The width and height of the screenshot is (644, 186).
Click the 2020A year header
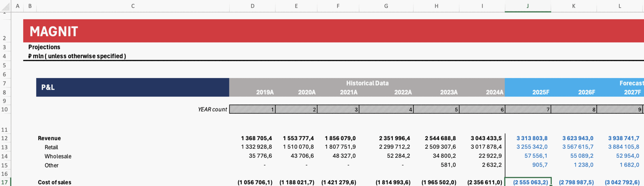click(x=307, y=92)
